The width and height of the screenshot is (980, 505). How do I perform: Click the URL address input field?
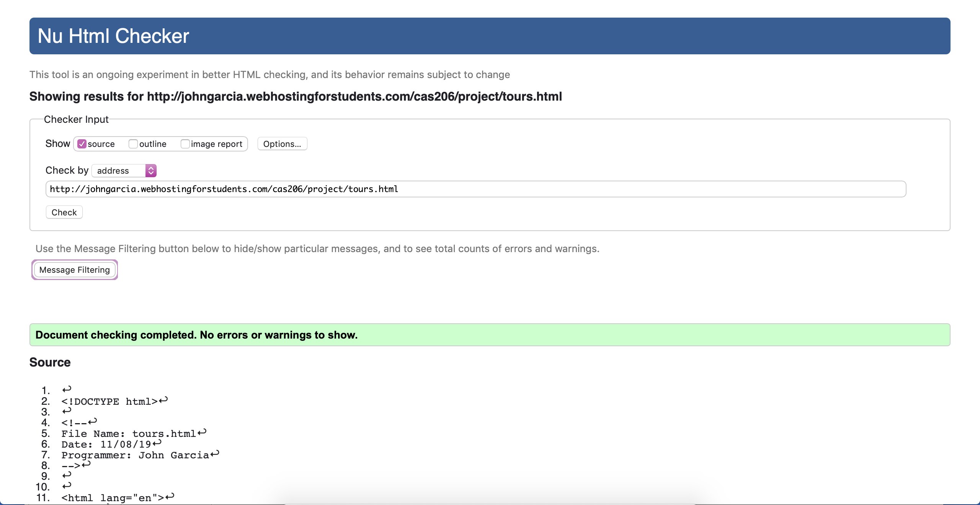pyautogui.click(x=475, y=189)
